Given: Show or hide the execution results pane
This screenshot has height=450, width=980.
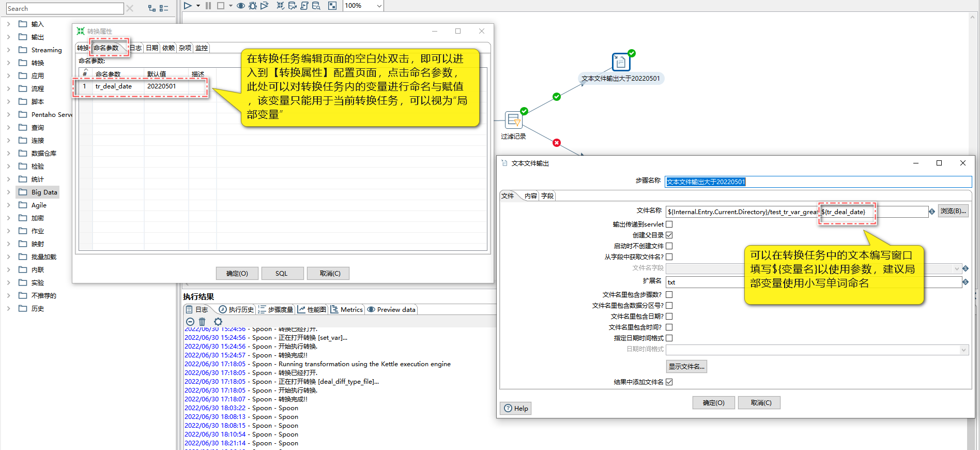Looking at the screenshot, I should coord(332,6).
